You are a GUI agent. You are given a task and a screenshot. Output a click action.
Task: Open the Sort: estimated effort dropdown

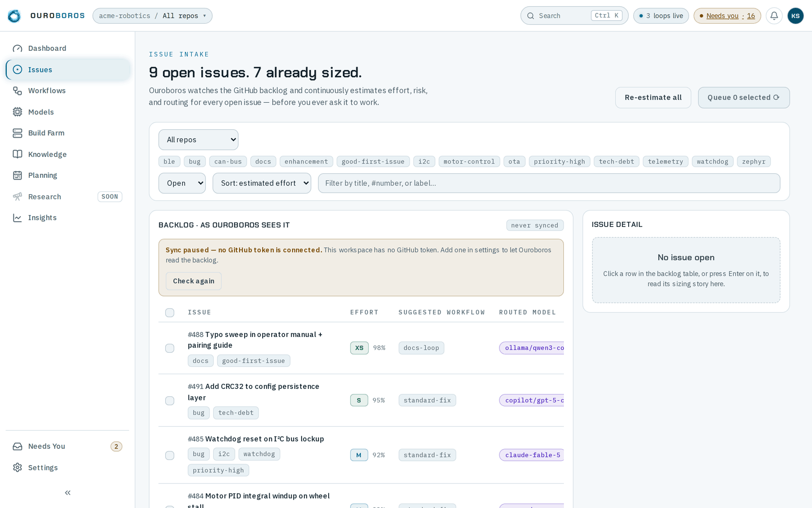tap(262, 183)
